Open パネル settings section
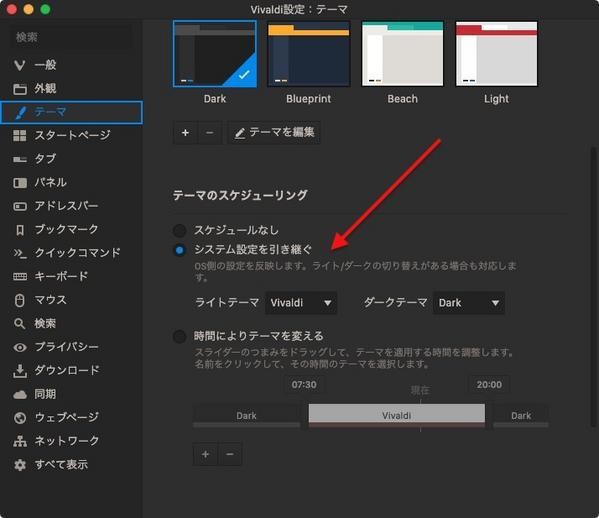 click(71, 183)
